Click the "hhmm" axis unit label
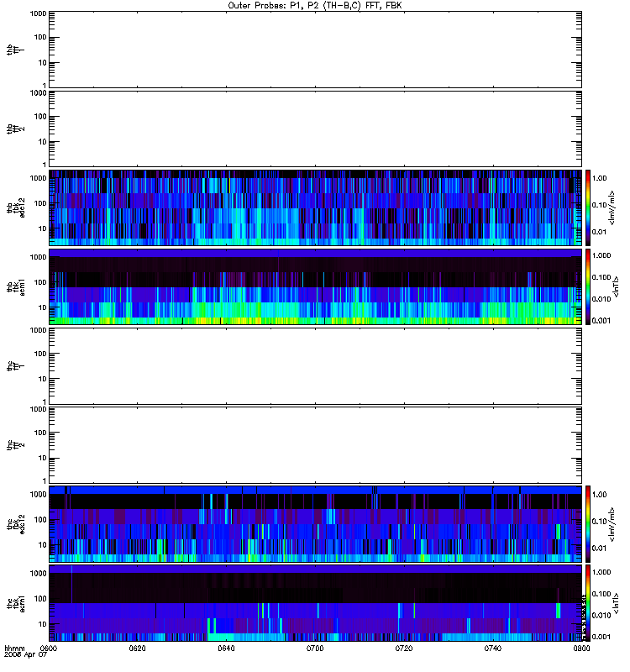The width and height of the screenshot is (630, 672). pos(14,648)
